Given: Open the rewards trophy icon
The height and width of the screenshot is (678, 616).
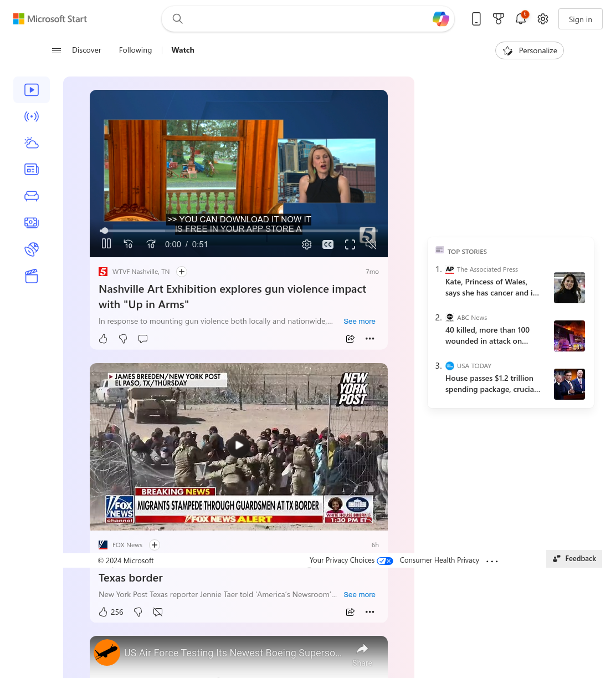Looking at the screenshot, I should pos(499,19).
